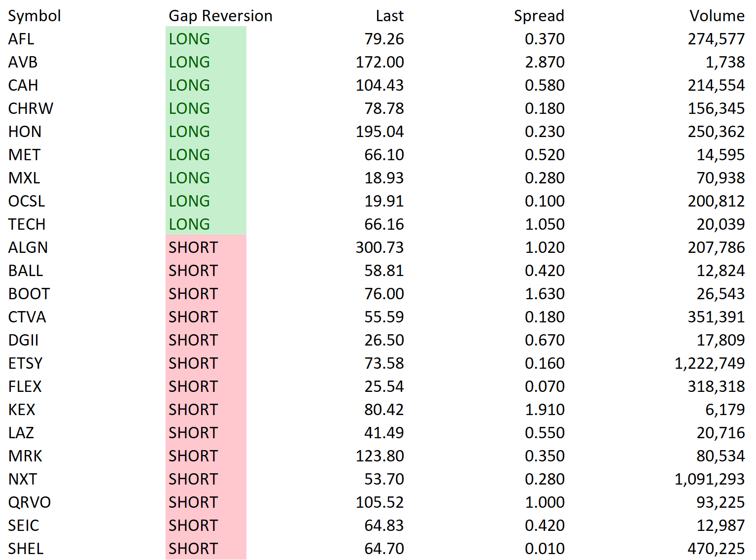Click the Gap Reversion column header
Image resolution: width=756 pixels, height=560 pixels.
tap(220, 16)
